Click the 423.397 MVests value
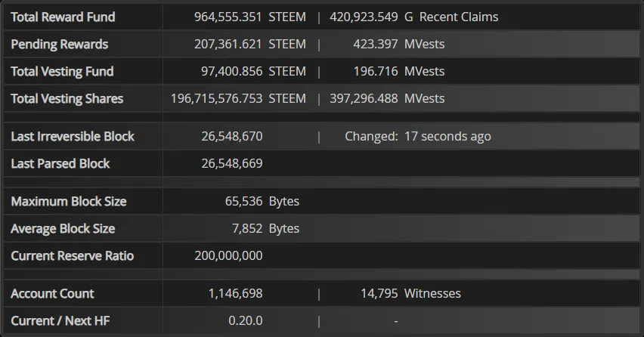 [399, 44]
